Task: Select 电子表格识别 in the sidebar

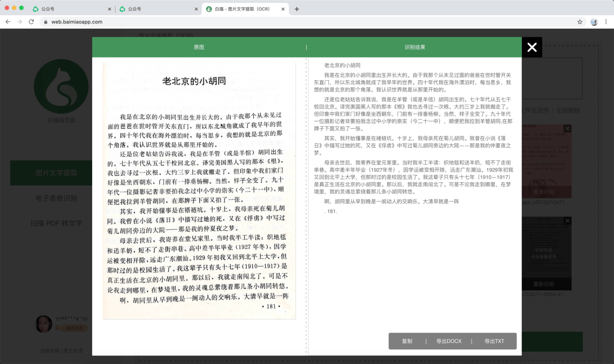Action: tap(56, 198)
